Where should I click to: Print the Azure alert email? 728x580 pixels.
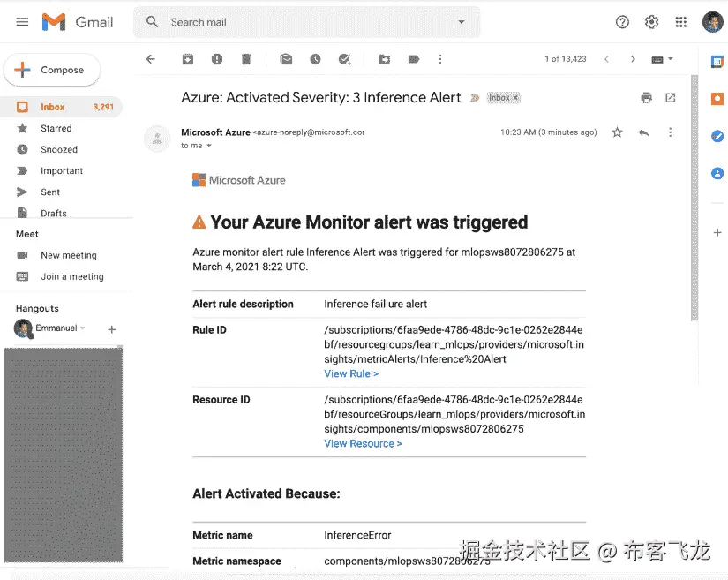pos(646,97)
